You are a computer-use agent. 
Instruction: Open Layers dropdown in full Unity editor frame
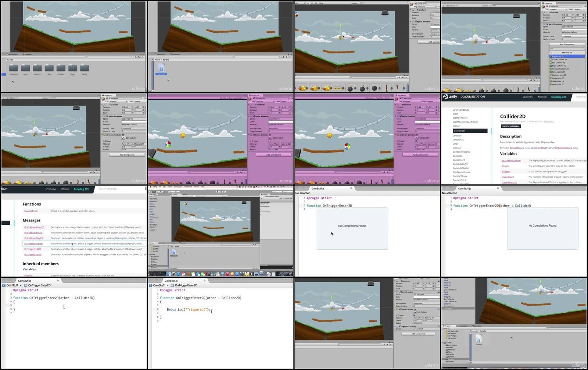277,192
